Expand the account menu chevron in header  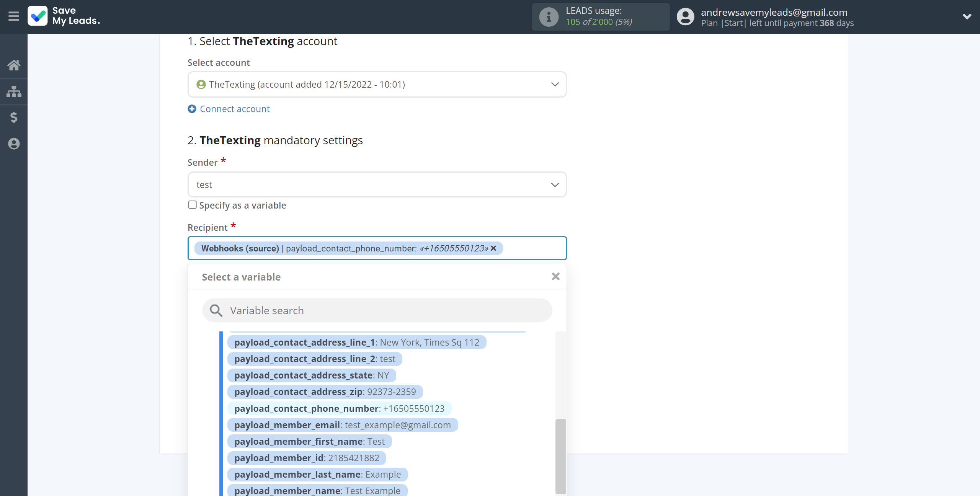click(967, 16)
